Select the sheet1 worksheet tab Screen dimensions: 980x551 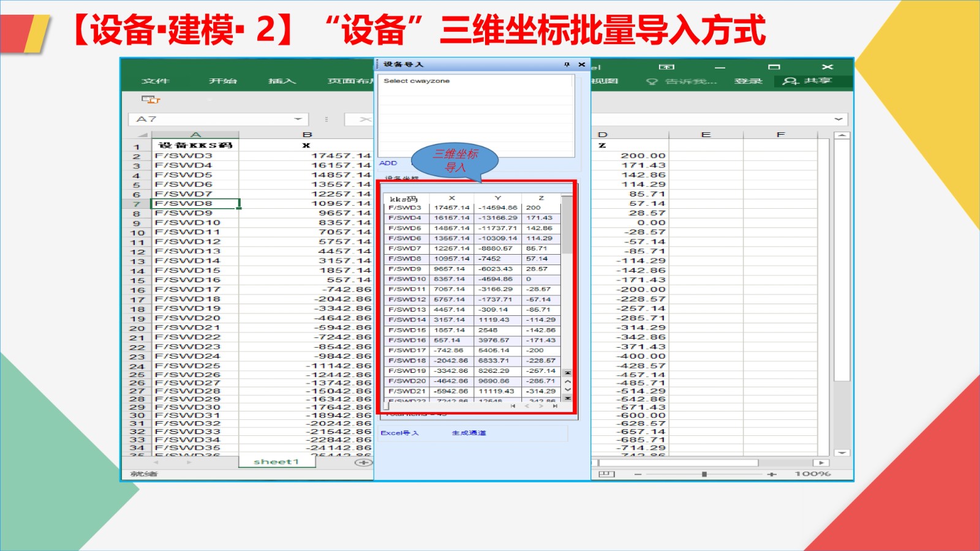pyautogui.click(x=276, y=462)
